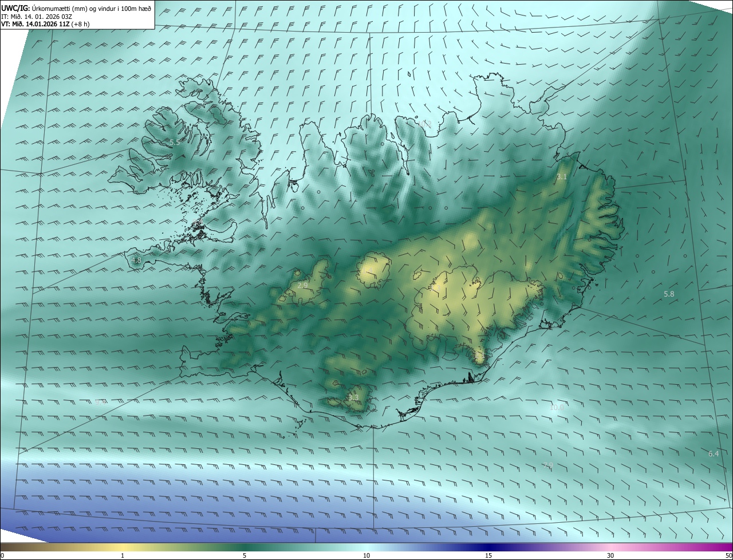Viewport: 733px width, 560px height.
Task: Click the 5.8 value east of Iceland
Action: [x=669, y=294]
